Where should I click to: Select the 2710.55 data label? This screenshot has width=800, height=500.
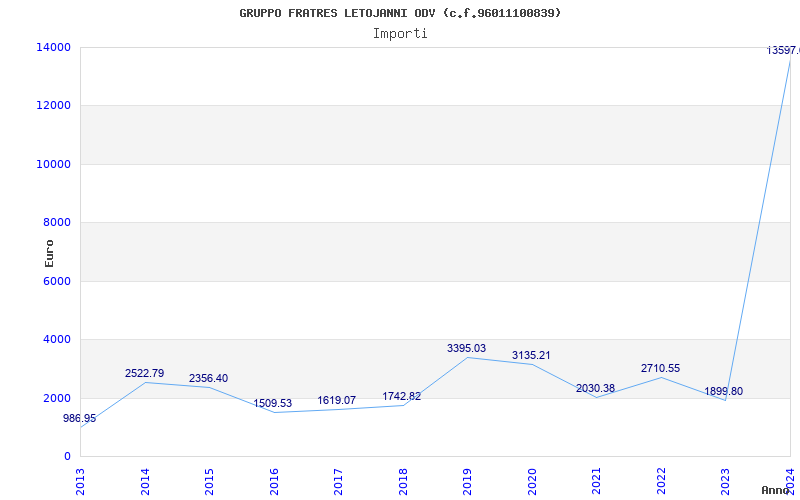pos(661,368)
